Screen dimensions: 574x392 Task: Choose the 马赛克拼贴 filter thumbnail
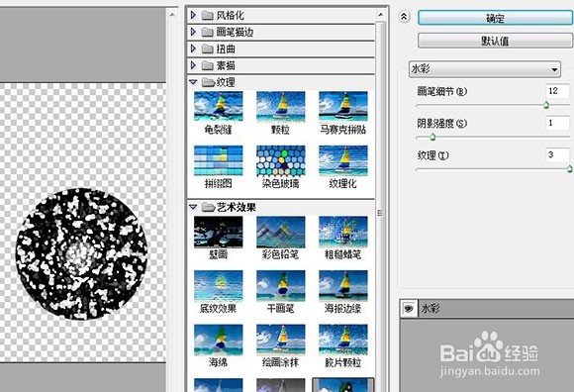[x=343, y=107]
